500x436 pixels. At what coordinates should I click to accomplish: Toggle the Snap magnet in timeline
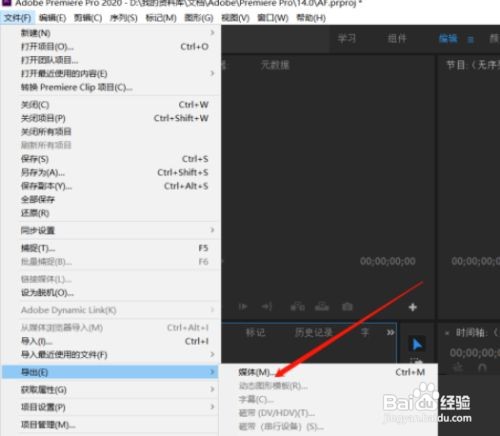(x=482, y=367)
